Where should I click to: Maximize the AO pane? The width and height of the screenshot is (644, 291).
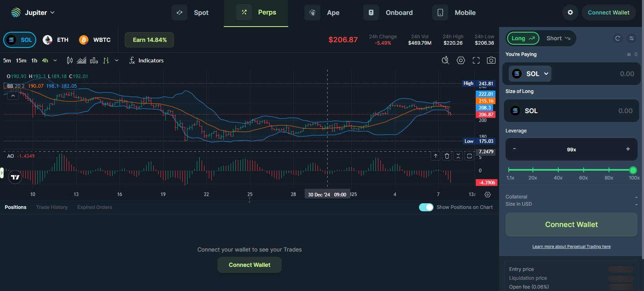(x=469, y=156)
